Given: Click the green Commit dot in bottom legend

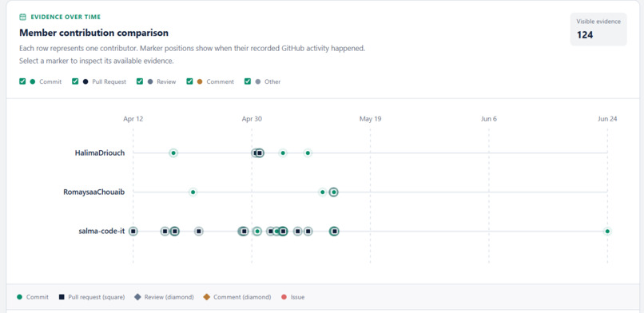Looking at the screenshot, I should [19, 297].
